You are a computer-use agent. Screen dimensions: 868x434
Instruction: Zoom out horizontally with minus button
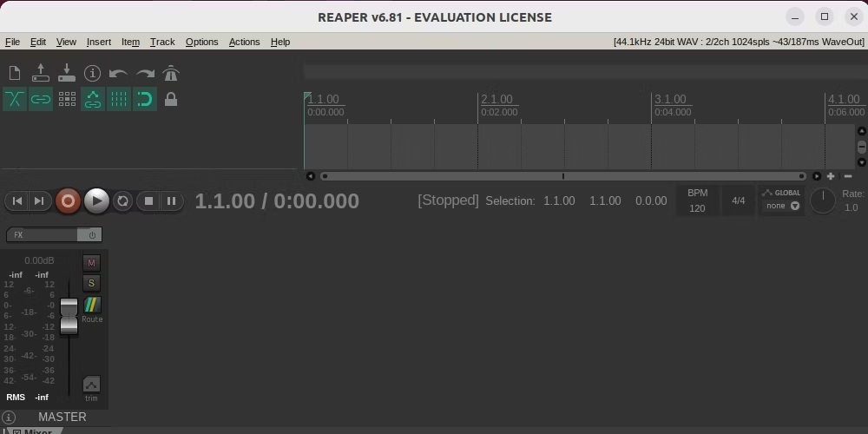point(848,176)
